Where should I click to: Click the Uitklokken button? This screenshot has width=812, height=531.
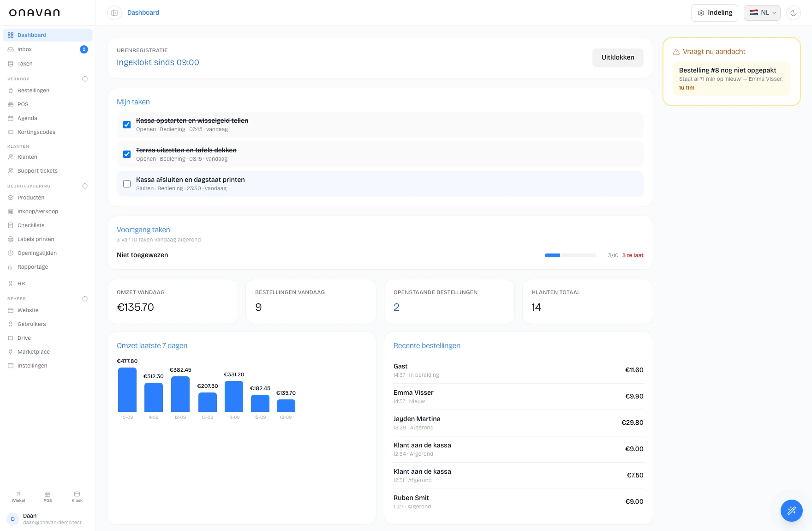(618, 58)
